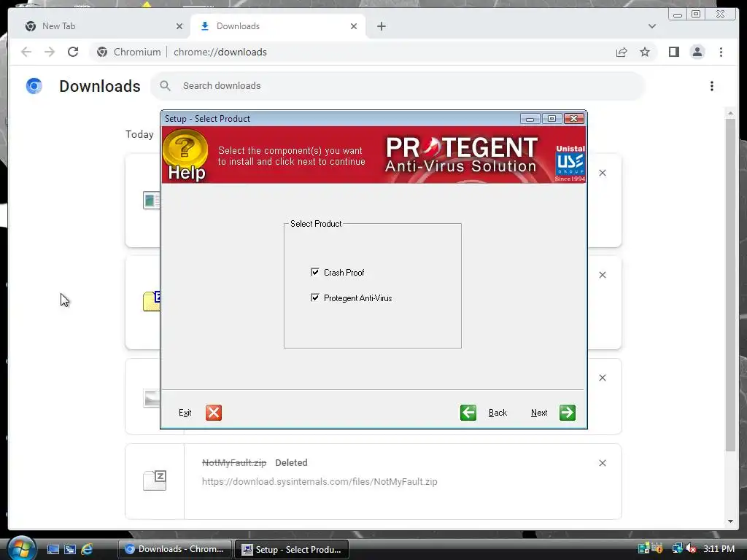The image size is (747, 560).
Task: Click the Back text button
Action: [498, 413]
